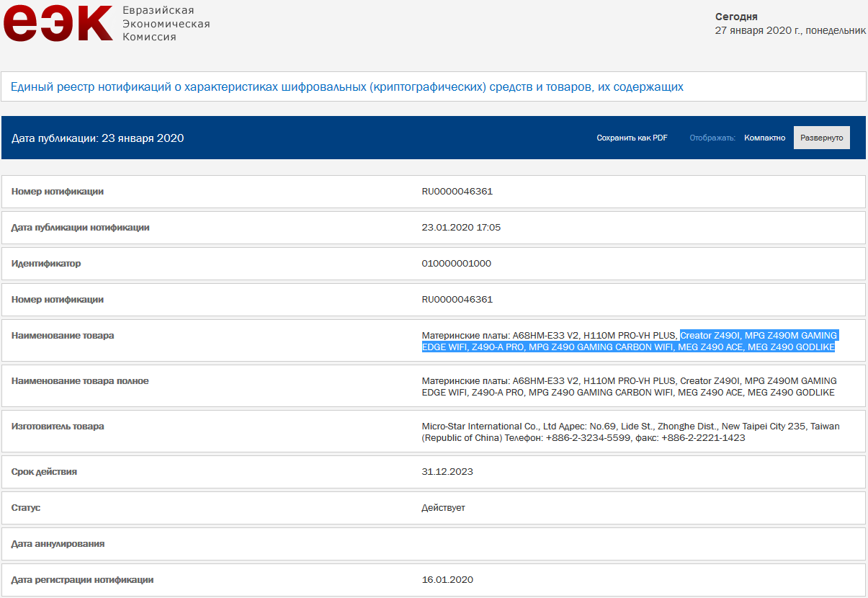
Task: Click the highlighted product names text
Action: pyautogui.click(x=629, y=342)
